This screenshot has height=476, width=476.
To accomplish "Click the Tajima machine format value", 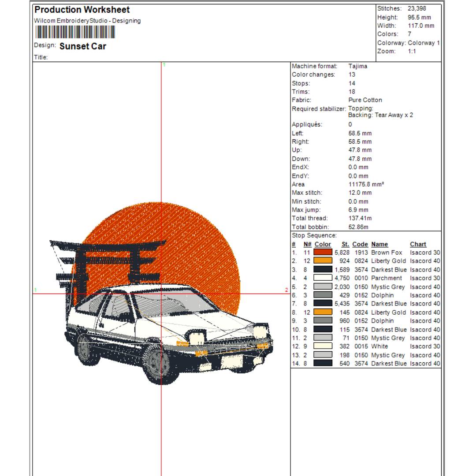I will pos(358,66).
